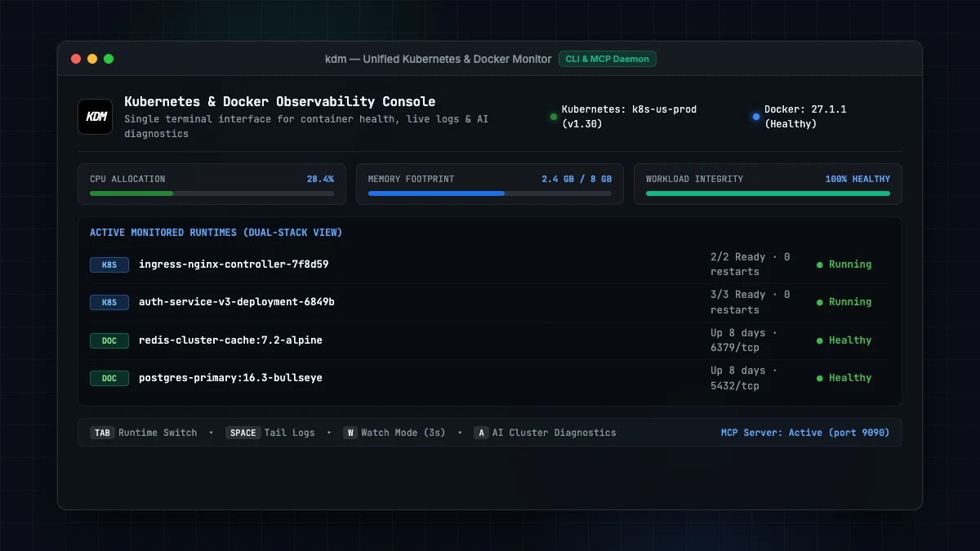Maximize the kdm window with green button
Image resolution: width=980 pixels, height=551 pixels.
coord(109,59)
